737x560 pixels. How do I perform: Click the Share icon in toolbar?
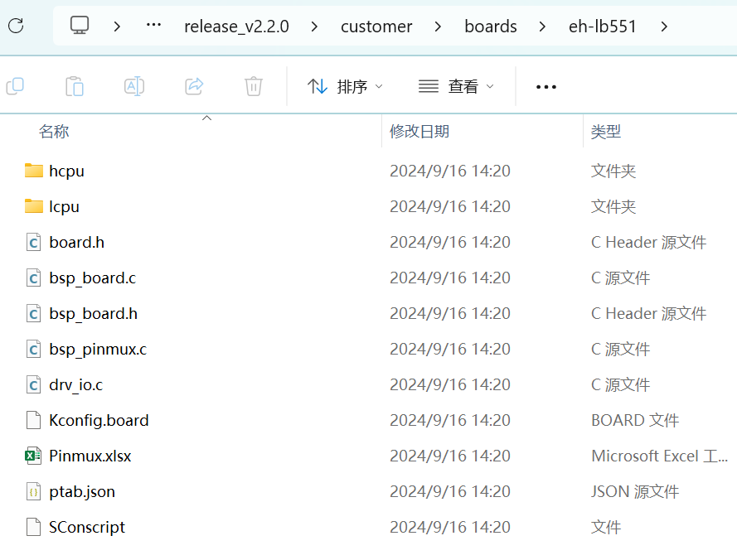click(194, 86)
